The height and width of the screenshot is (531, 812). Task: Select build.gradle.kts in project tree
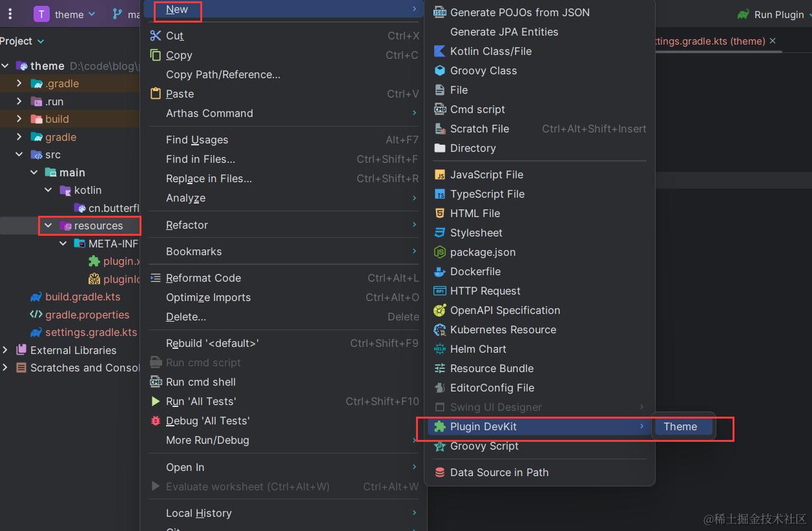click(x=82, y=297)
